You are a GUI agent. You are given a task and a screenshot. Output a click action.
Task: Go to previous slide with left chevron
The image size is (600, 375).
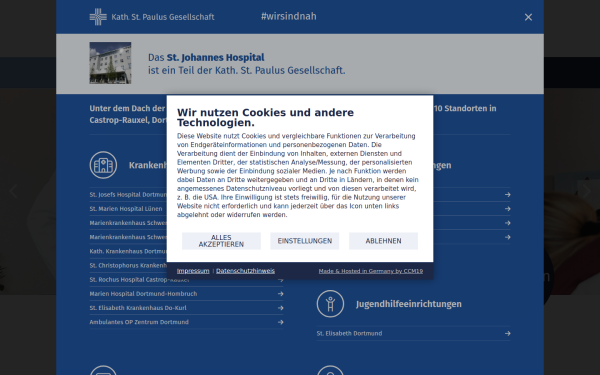pos(13,191)
